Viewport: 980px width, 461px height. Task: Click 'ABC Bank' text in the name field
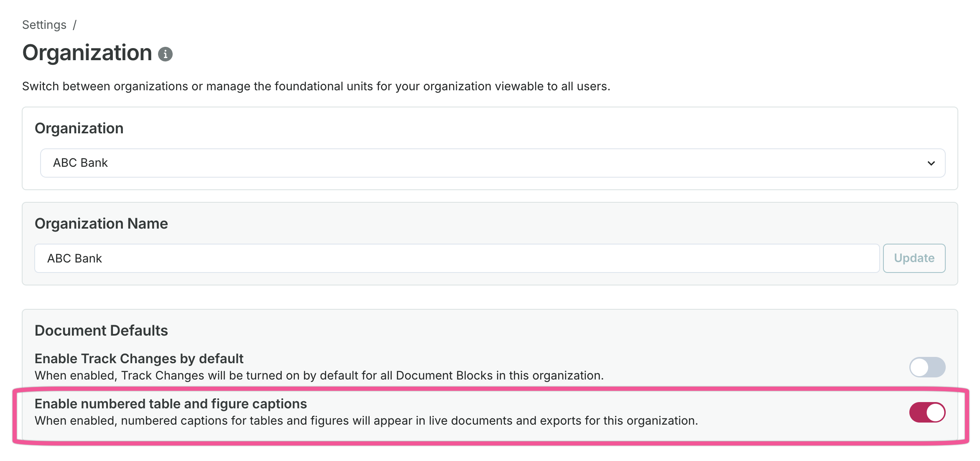click(74, 259)
